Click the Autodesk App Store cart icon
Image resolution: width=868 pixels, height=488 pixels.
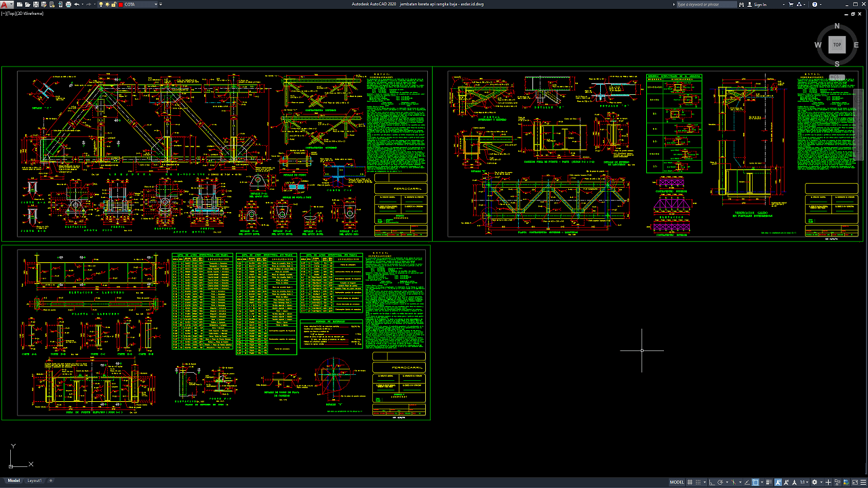(x=791, y=4)
